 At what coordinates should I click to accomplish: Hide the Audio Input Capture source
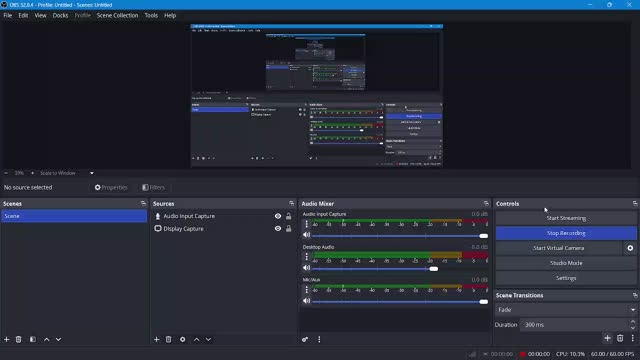pyautogui.click(x=278, y=216)
